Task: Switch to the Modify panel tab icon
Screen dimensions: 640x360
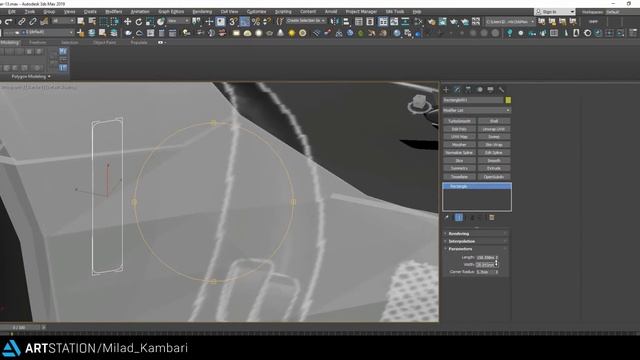Action: (x=457, y=89)
